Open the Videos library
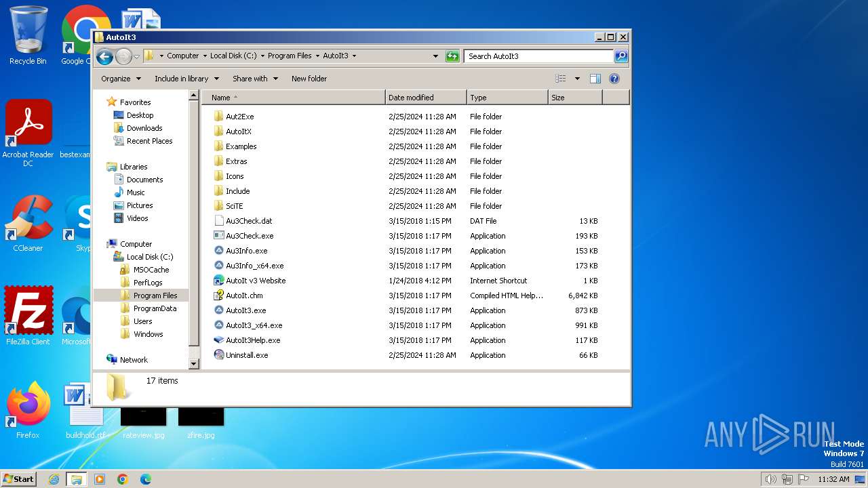The height and width of the screenshot is (488, 868). [137, 218]
